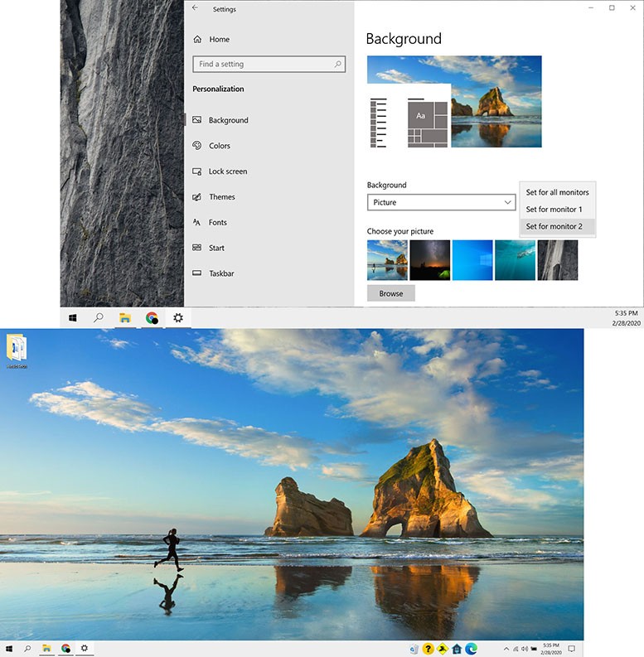Click the network icon in system tray

point(516,649)
